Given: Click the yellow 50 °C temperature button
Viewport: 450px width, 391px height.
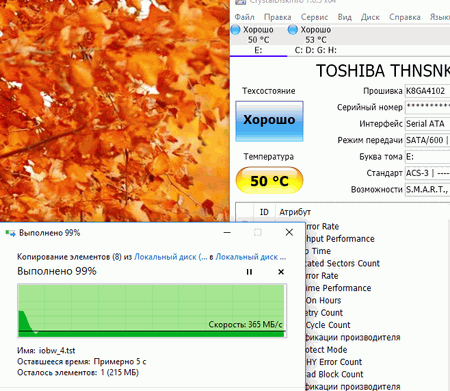Looking at the screenshot, I should pos(269,181).
